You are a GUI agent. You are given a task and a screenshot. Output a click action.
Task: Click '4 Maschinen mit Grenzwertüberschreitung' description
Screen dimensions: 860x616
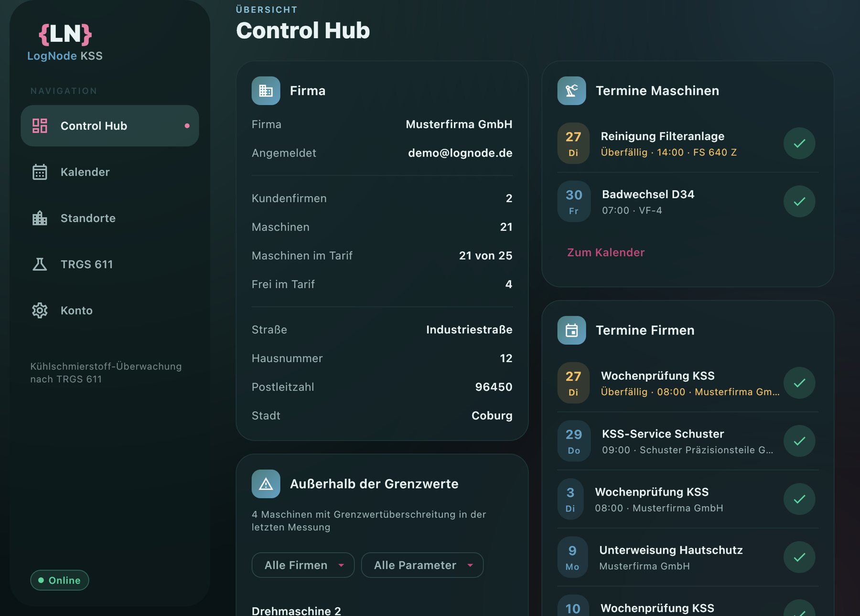click(x=369, y=520)
